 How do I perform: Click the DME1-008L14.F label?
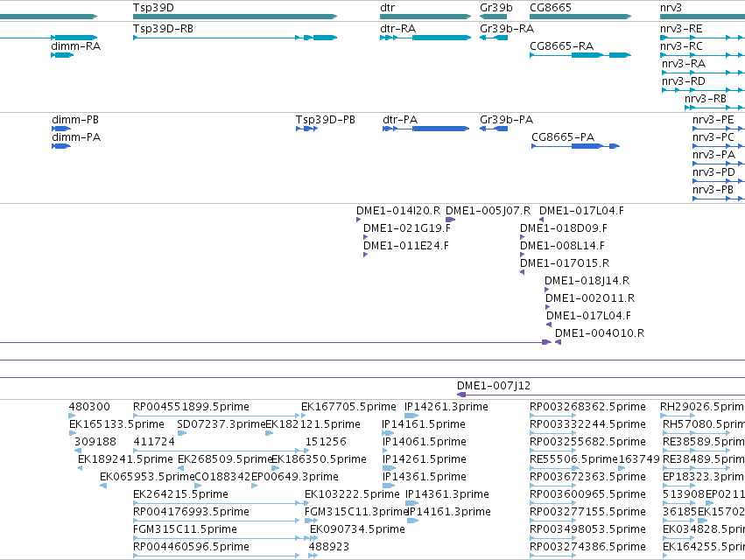pyautogui.click(x=562, y=246)
